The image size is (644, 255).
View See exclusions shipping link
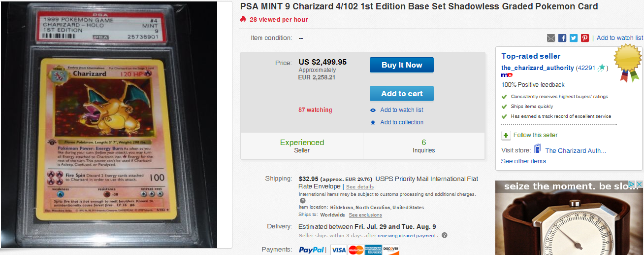[365, 215]
